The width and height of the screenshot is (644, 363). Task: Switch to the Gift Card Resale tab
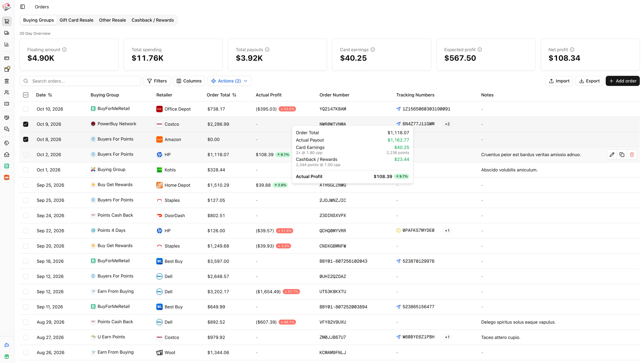(x=76, y=20)
